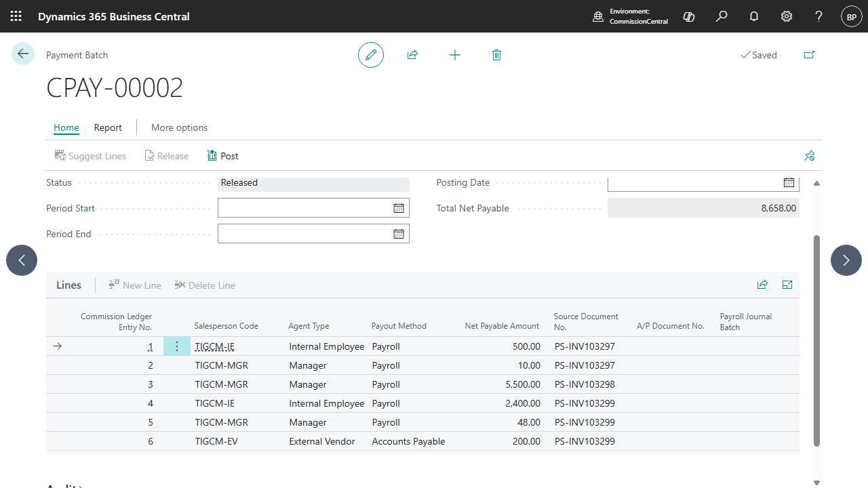Create a new record with plus icon

point(455,55)
